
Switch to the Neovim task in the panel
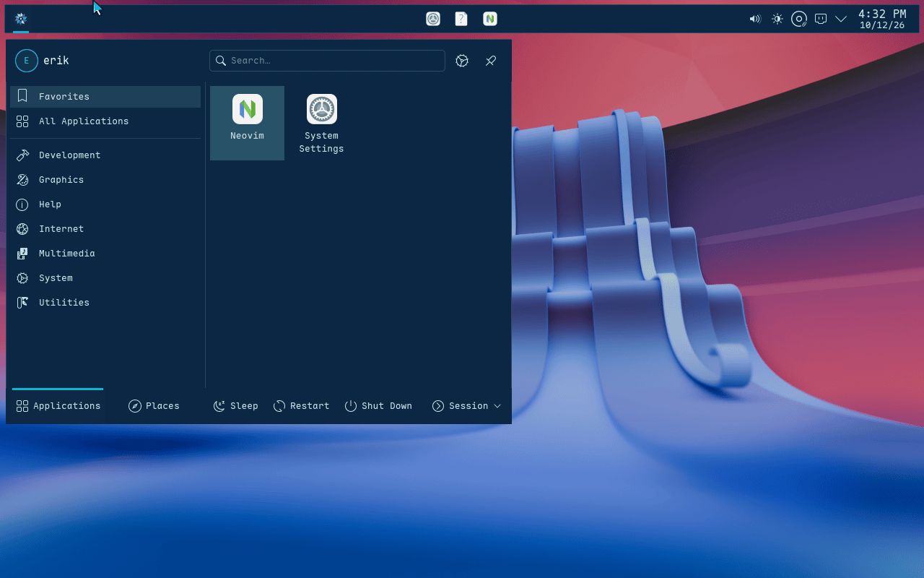(x=490, y=19)
